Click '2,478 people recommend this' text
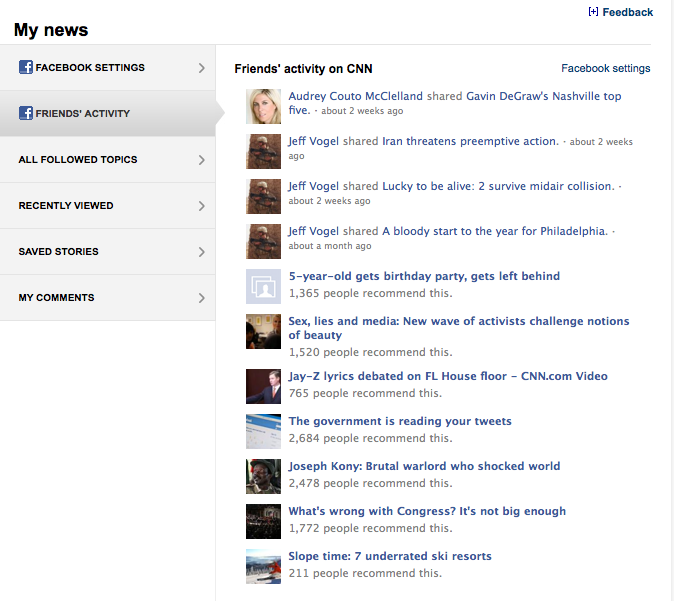674x601 pixels. point(371,483)
